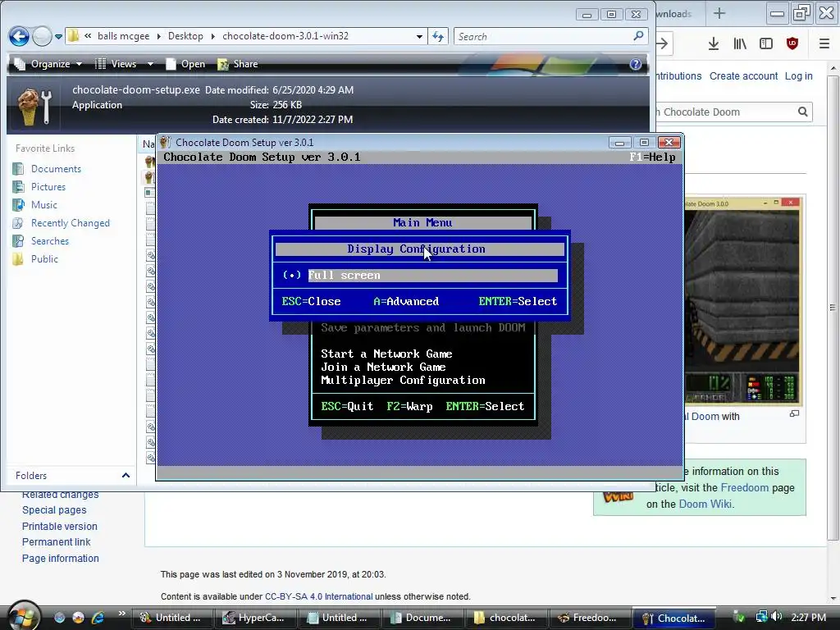
Task: Open Firefox Library icon
Action: coord(740,43)
